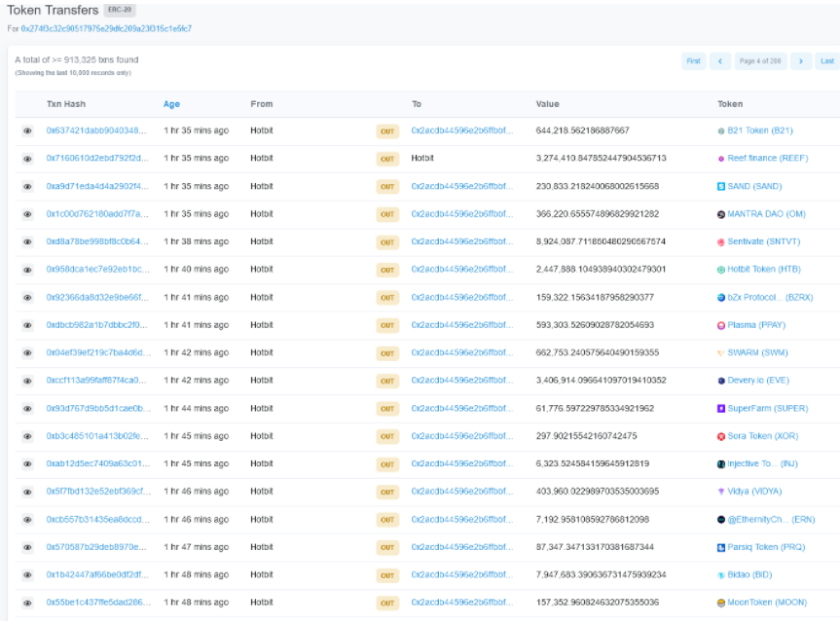The image size is (840, 625).
Task: Open Sora Token (XOR) token link
Action: pos(762,436)
